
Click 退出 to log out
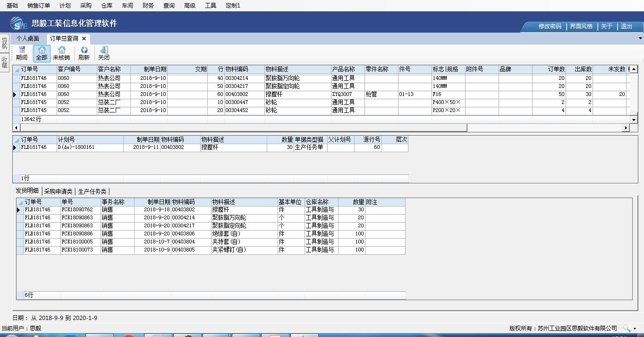(626, 26)
